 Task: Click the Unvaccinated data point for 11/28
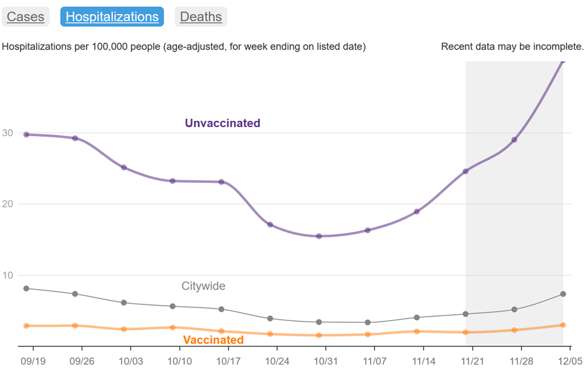click(x=514, y=140)
